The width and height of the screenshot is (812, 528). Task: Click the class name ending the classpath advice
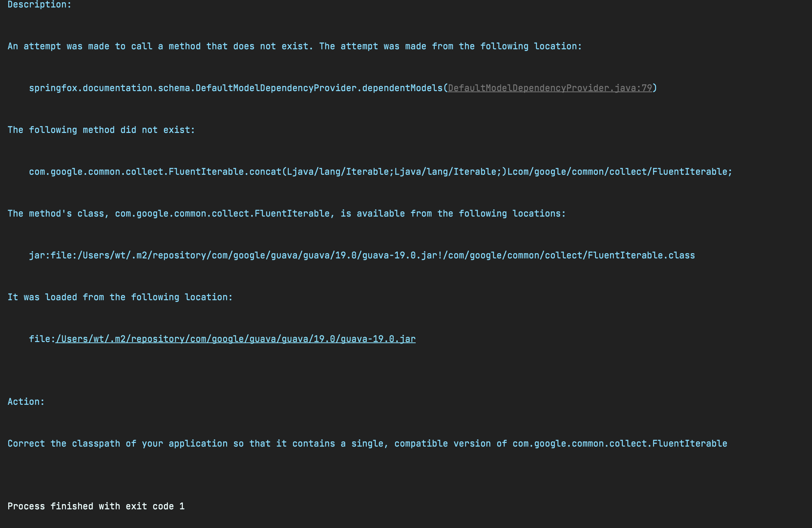pyautogui.click(x=619, y=444)
